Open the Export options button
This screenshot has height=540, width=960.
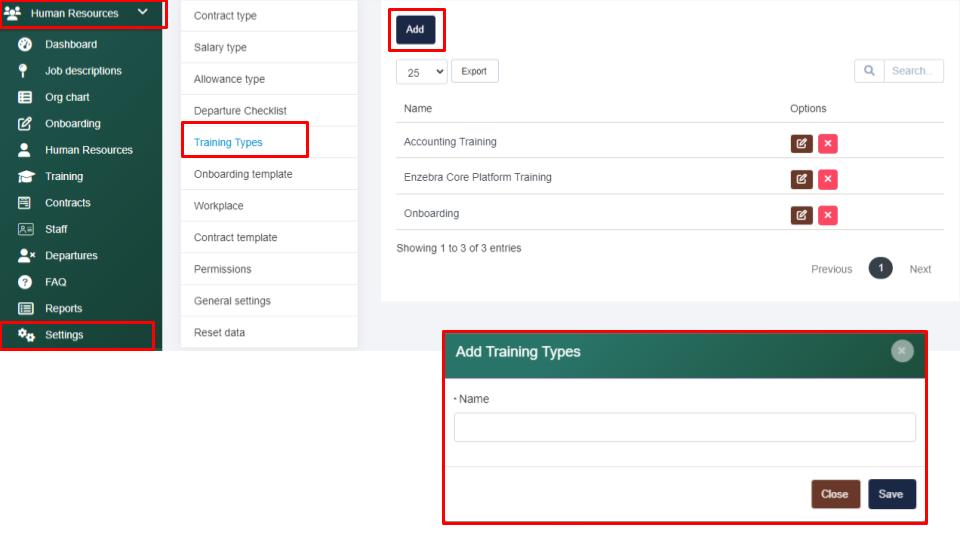coord(474,72)
